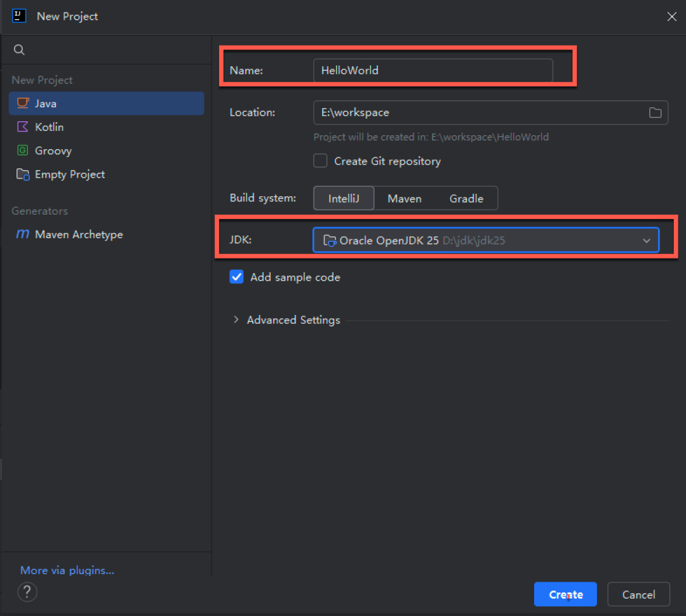This screenshot has width=686, height=616.
Task: Click the Kotlin logo icon
Action: [x=22, y=127]
